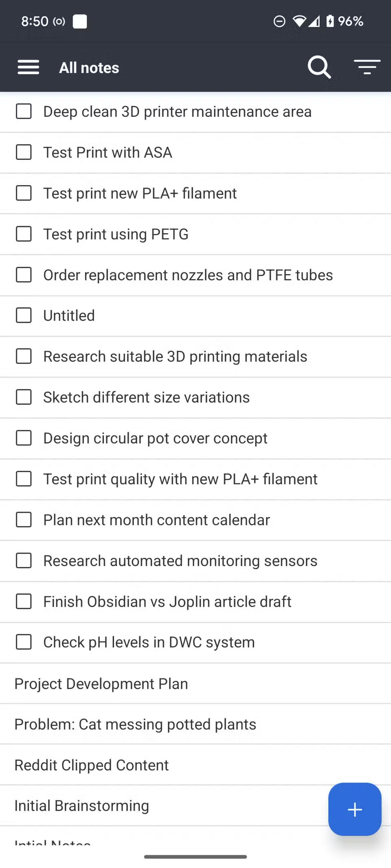
Task: Tap the battery status icon
Action: (x=330, y=21)
